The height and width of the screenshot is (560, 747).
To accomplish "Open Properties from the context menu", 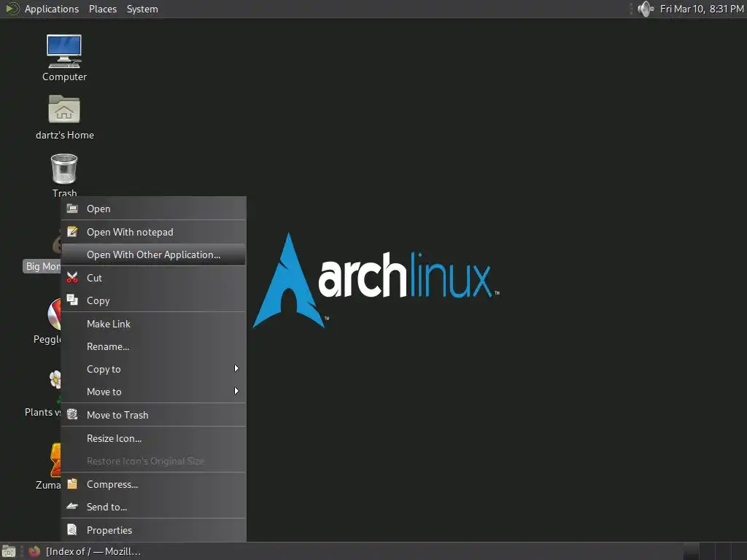I will [x=153, y=530].
